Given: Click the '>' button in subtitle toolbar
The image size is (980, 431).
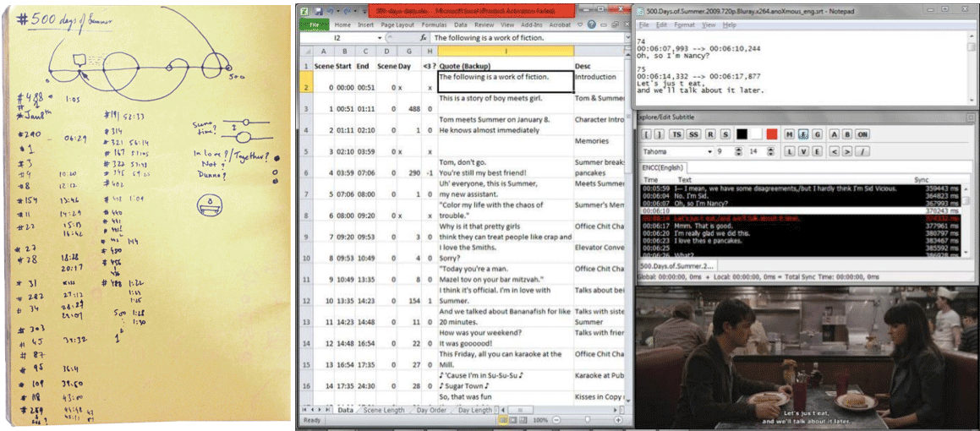Looking at the screenshot, I should [847, 152].
